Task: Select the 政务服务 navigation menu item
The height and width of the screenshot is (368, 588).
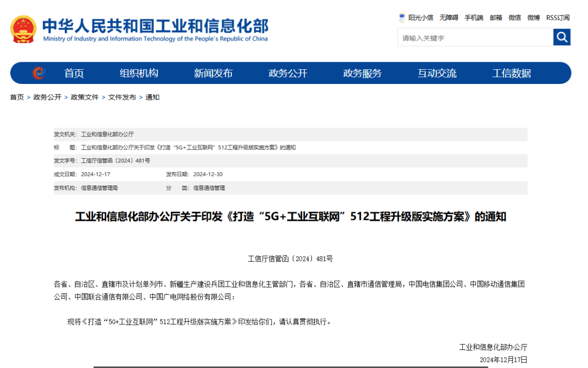Action: pos(363,73)
